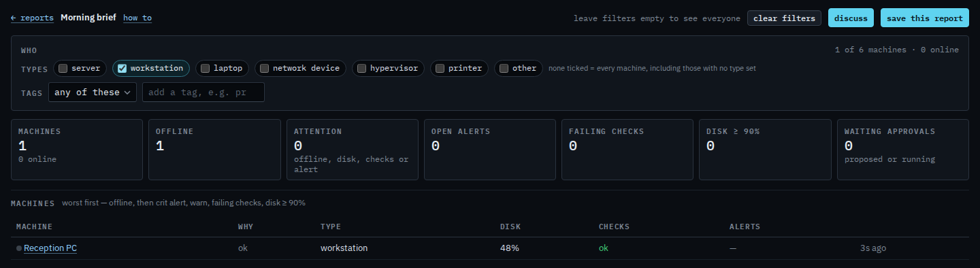This screenshot has height=268, width=980.
Task: Click the Open Alerts summary card
Action: (489, 150)
